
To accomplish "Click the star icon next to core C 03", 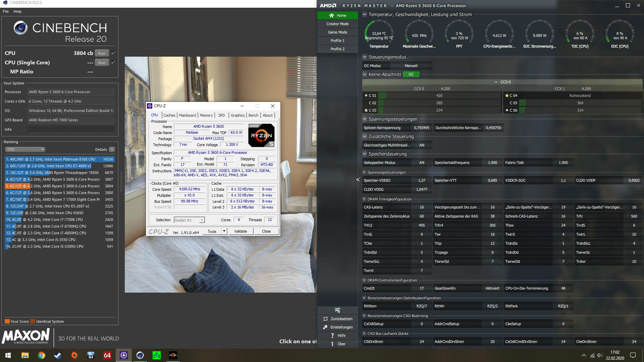I will point(366,110).
